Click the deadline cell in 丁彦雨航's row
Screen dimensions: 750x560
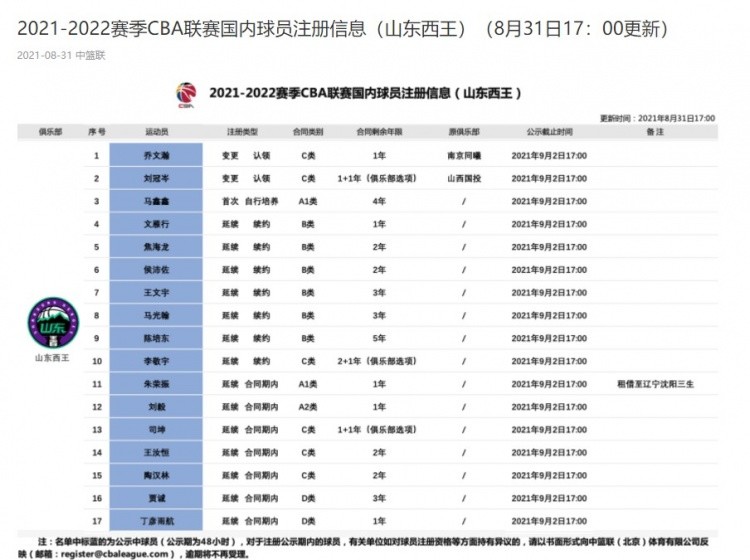coord(549,521)
